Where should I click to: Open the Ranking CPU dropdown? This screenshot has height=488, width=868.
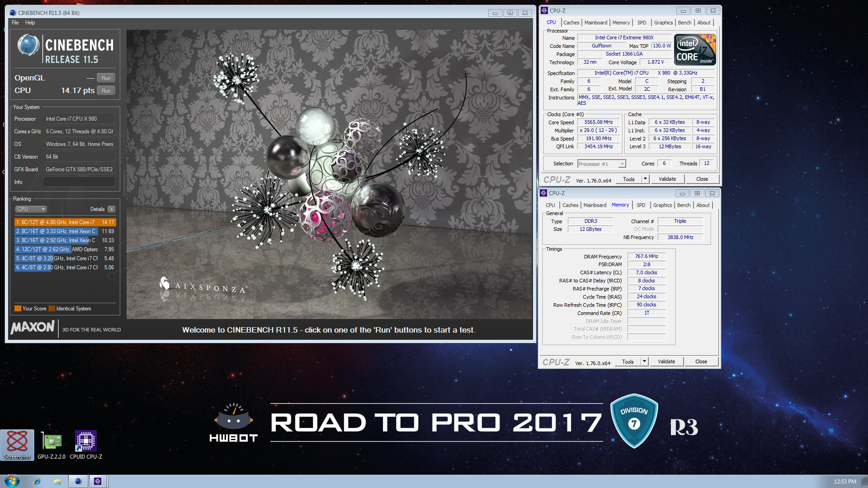31,209
